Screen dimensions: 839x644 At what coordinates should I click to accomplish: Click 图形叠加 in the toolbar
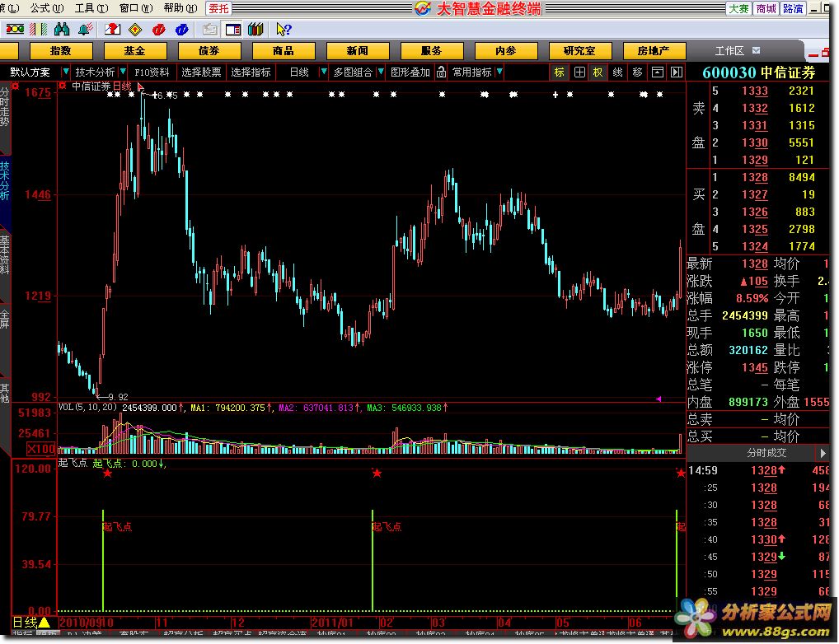pos(410,72)
